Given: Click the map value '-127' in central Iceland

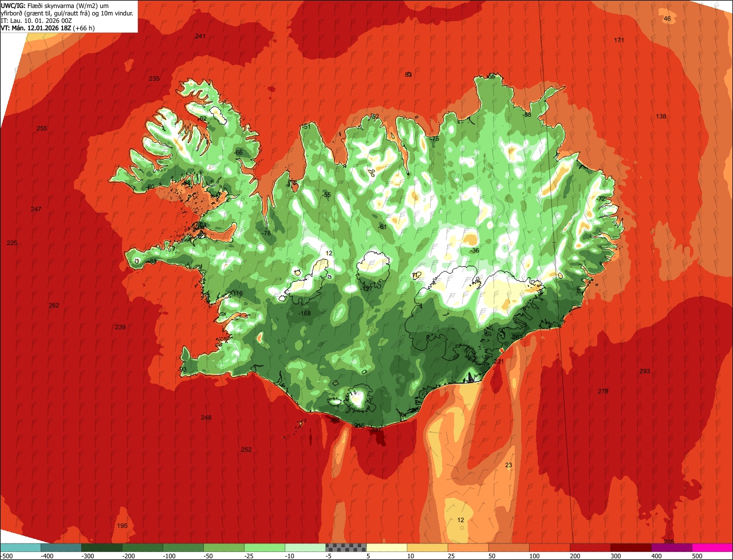Looking at the screenshot, I should [x=367, y=289].
